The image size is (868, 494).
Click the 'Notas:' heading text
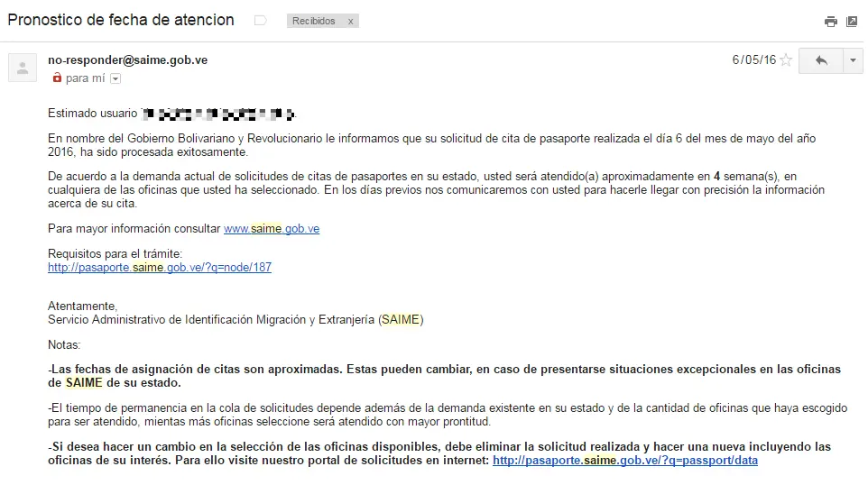click(x=64, y=344)
